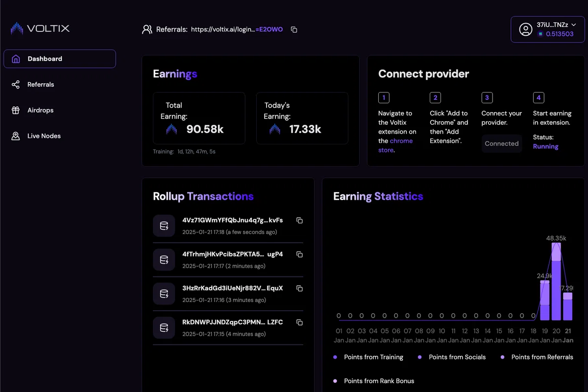
Task: Click the Voltix logo
Action: pyautogui.click(x=40, y=28)
